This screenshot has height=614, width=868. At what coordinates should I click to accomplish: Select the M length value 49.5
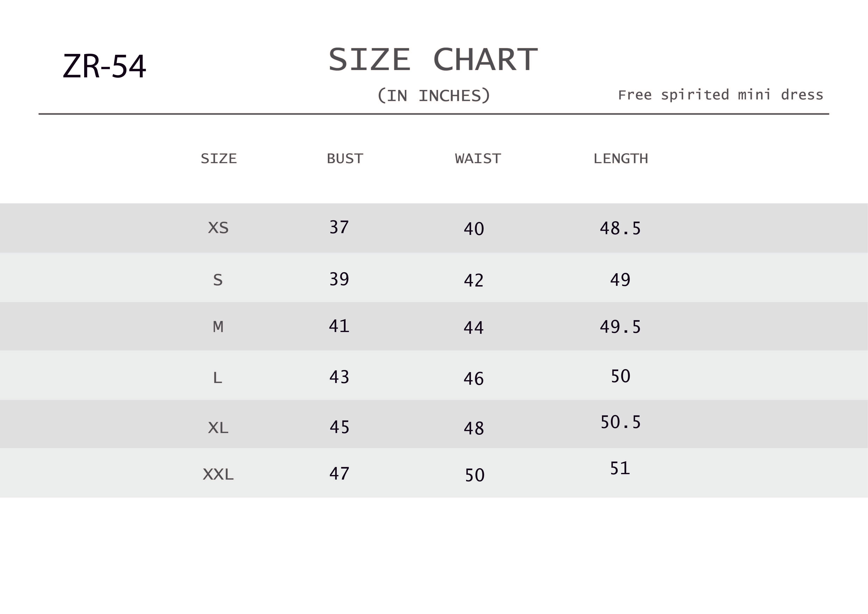(620, 327)
